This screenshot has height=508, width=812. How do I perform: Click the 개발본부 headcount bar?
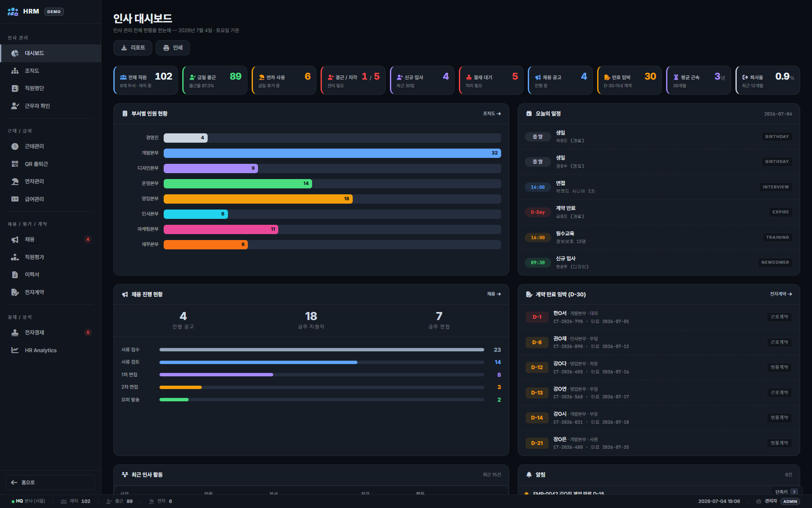pyautogui.click(x=332, y=153)
